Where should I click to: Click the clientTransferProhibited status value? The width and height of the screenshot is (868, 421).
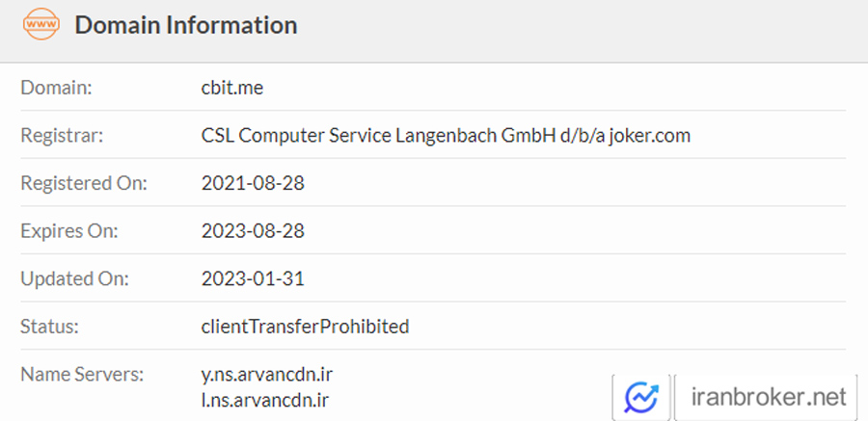pos(305,327)
